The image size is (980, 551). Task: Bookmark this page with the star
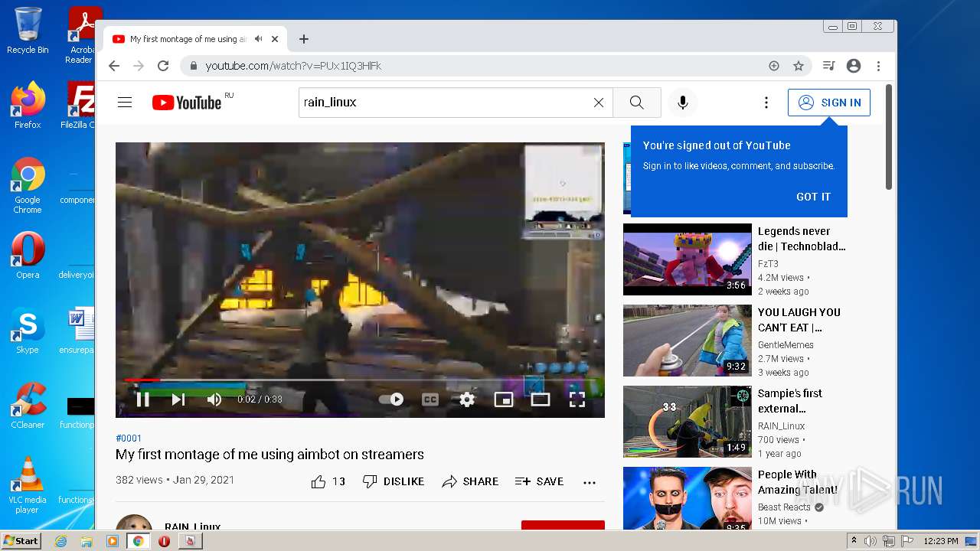point(799,66)
